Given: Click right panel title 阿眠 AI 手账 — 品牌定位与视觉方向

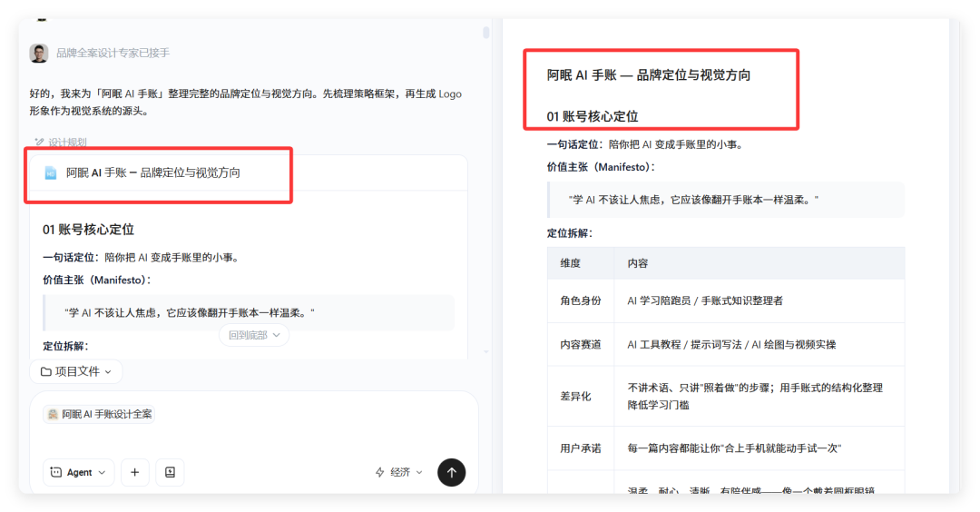Looking at the screenshot, I should [x=649, y=75].
